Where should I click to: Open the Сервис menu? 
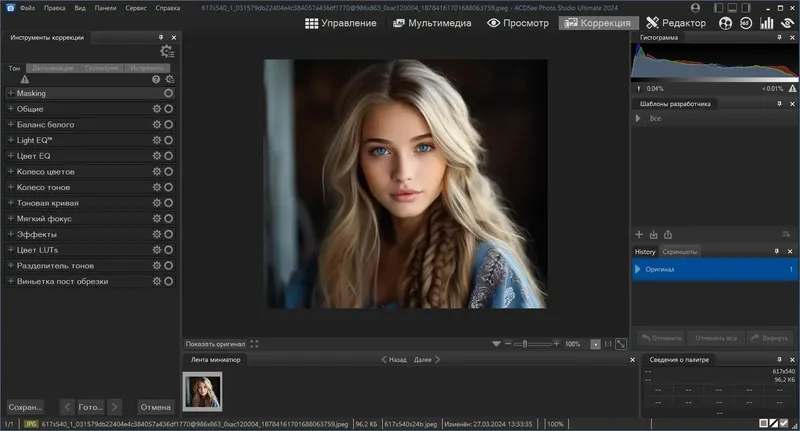click(x=136, y=8)
